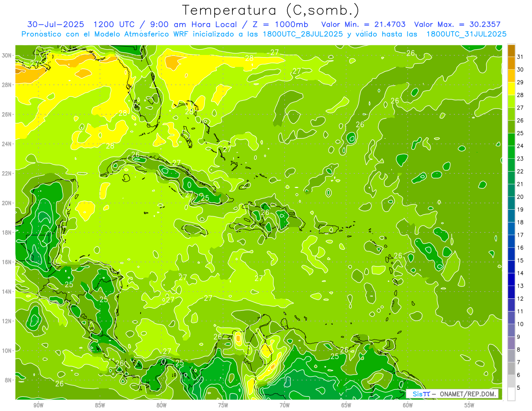Click the '30N' latitude axis label
This screenshot has width=532, height=411.
tap(8, 55)
